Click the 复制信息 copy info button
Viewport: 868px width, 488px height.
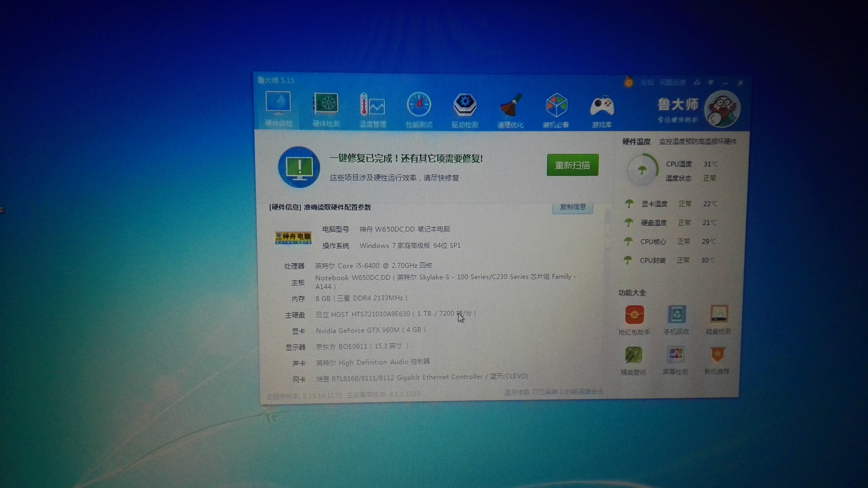point(573,207)
